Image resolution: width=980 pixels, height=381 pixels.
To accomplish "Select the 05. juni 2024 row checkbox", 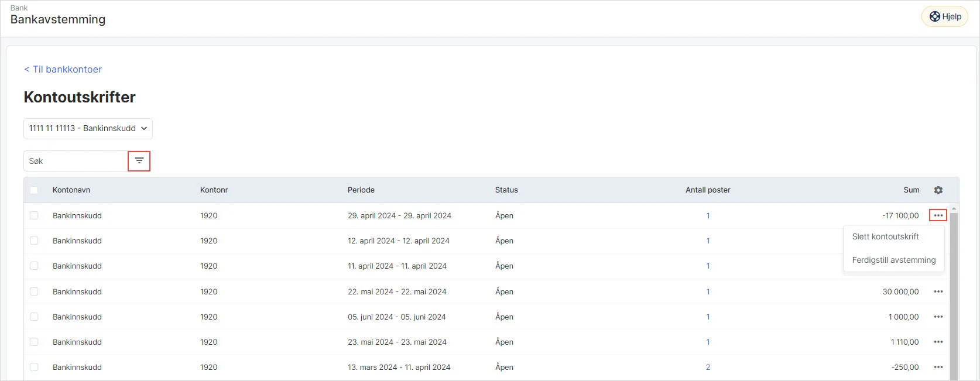I will coord(34,317).
